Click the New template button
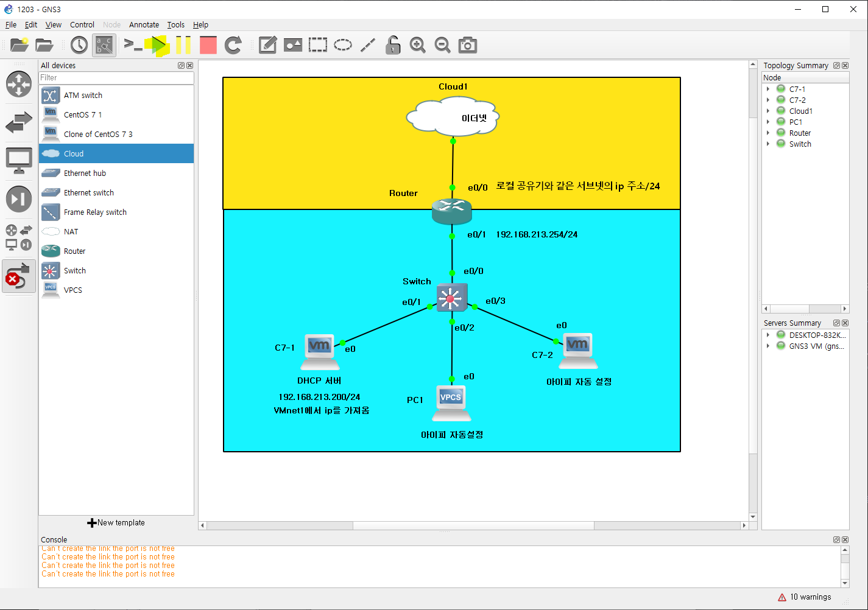The width and height of the screenshot is (868, 610). [x=116, y=523]
